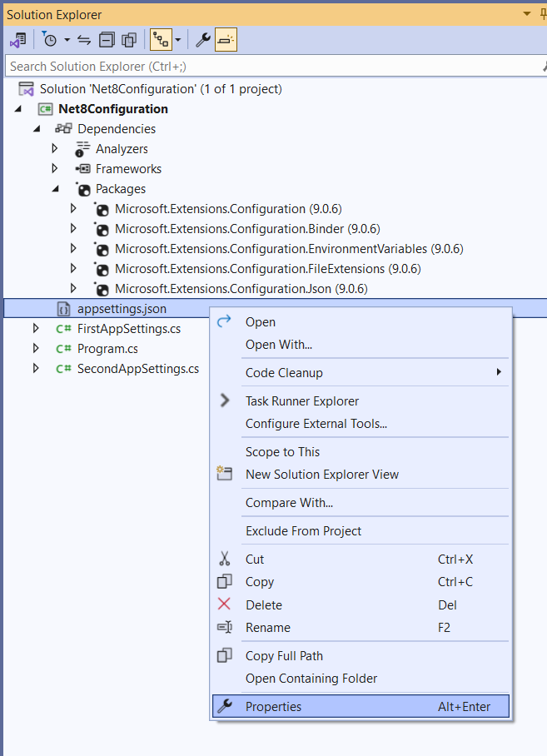Select Microsoft.Extensions.Configuration.EnvironmentVariables (9.0.6) text
This screenshot has width=547, height=756.
point(289,249)
